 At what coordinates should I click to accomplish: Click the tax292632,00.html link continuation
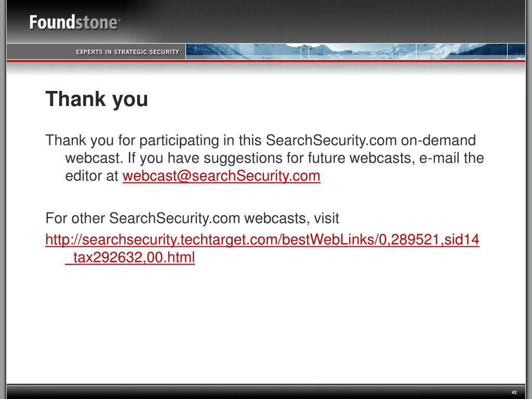click(x=130, y=257)
